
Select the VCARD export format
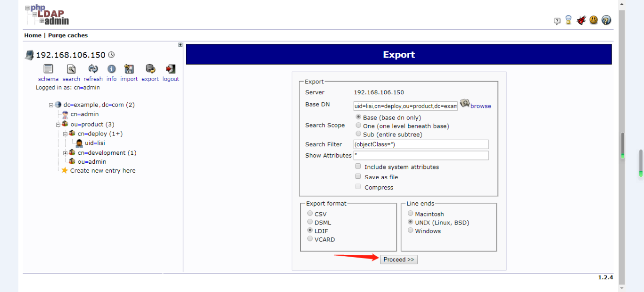tap(310, 238)
